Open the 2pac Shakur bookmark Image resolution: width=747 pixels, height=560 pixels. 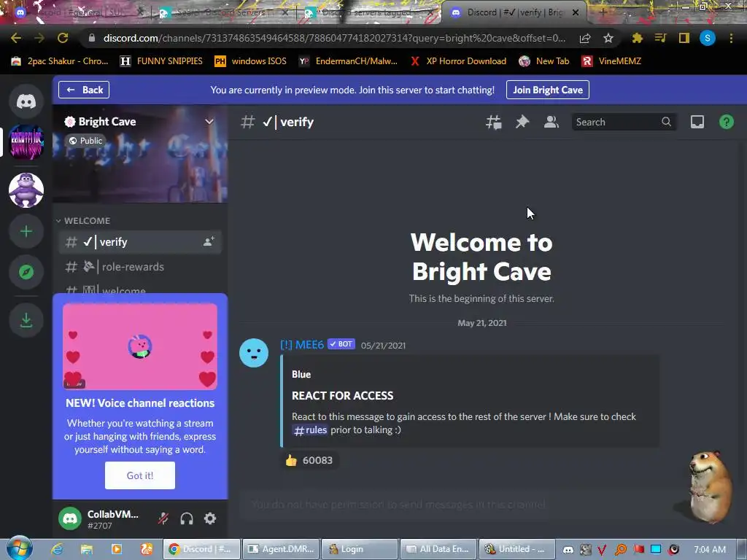[60, 61]
